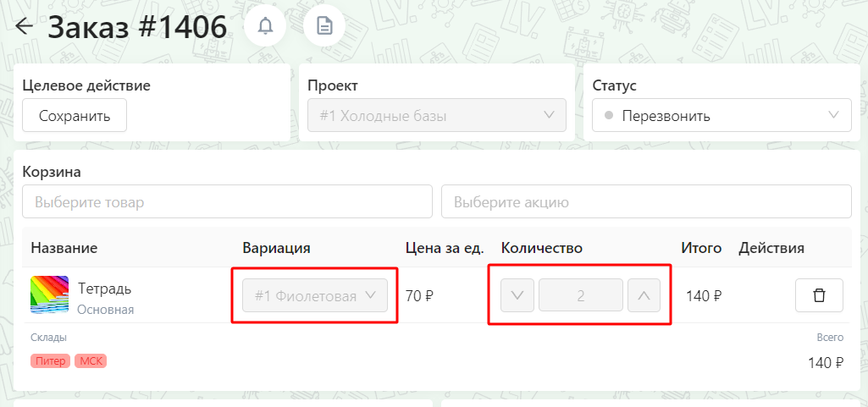Click the Выберите товар input field

(227, 202)
